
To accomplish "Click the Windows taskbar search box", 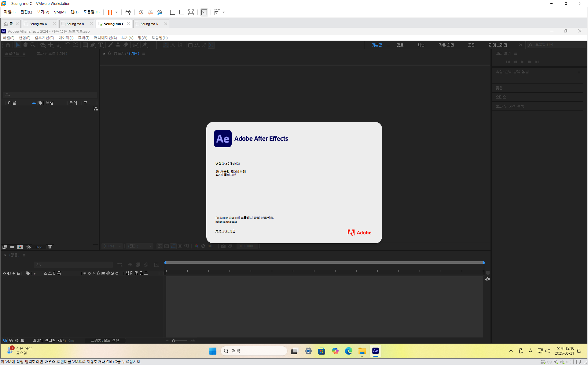I will coord(254,351).
